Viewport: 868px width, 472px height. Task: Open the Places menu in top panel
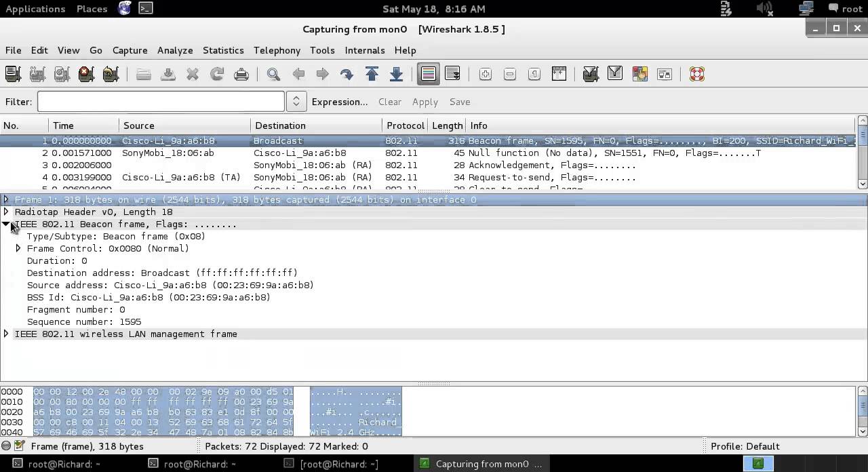[x=92, y=9]
